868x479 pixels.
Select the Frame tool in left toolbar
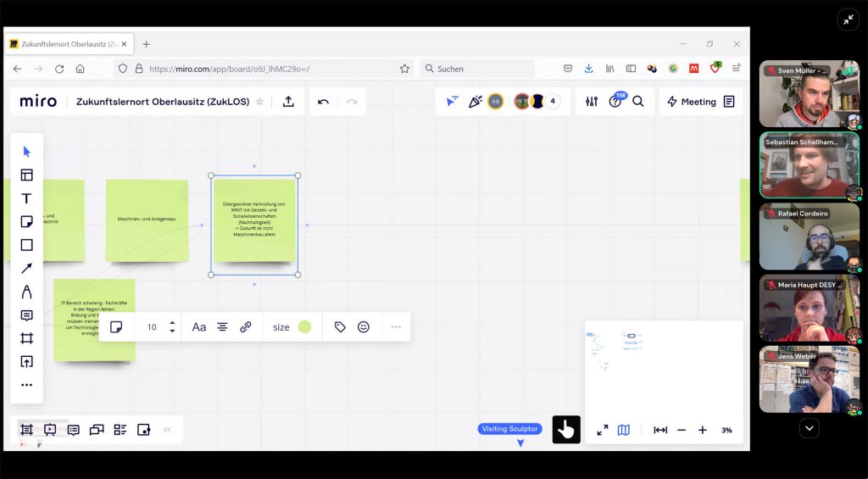(26, 338)
